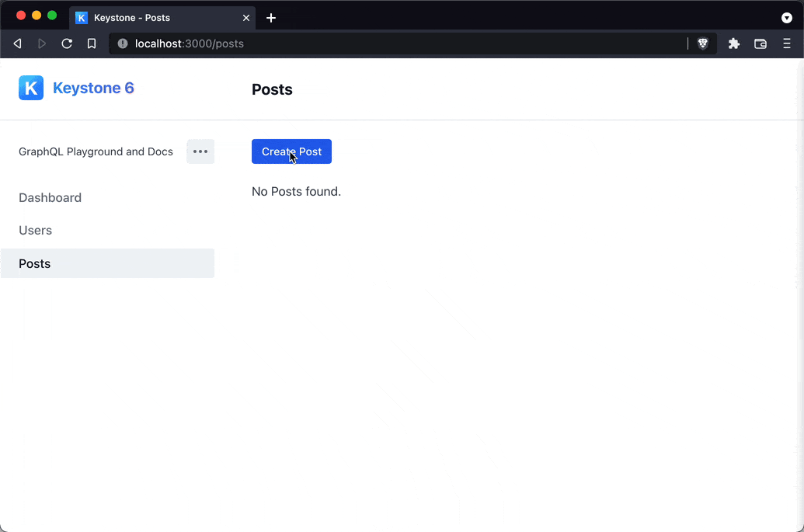This screenshot has width=804, height=532.
Task: Click the Posts page heading
Action: (x=273, y=89)
